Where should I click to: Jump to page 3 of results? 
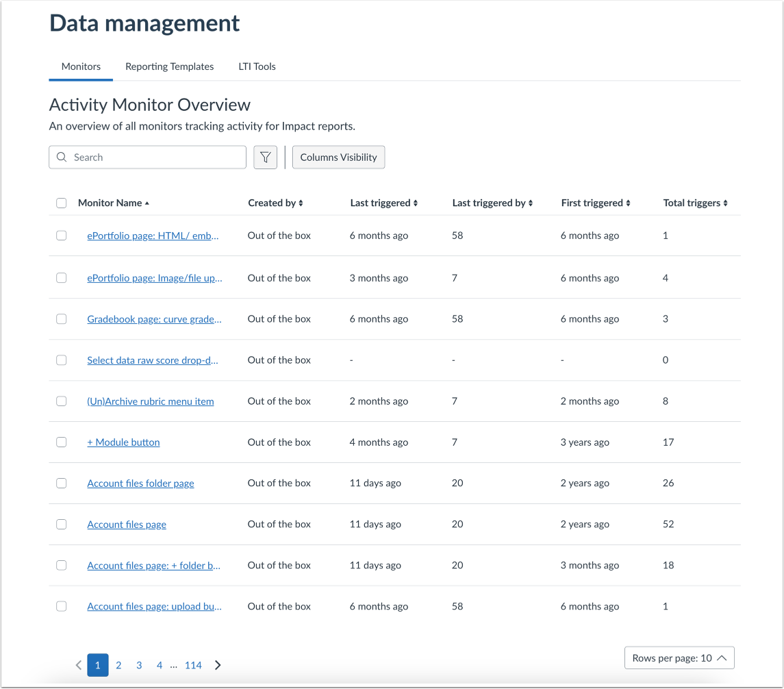139,665
